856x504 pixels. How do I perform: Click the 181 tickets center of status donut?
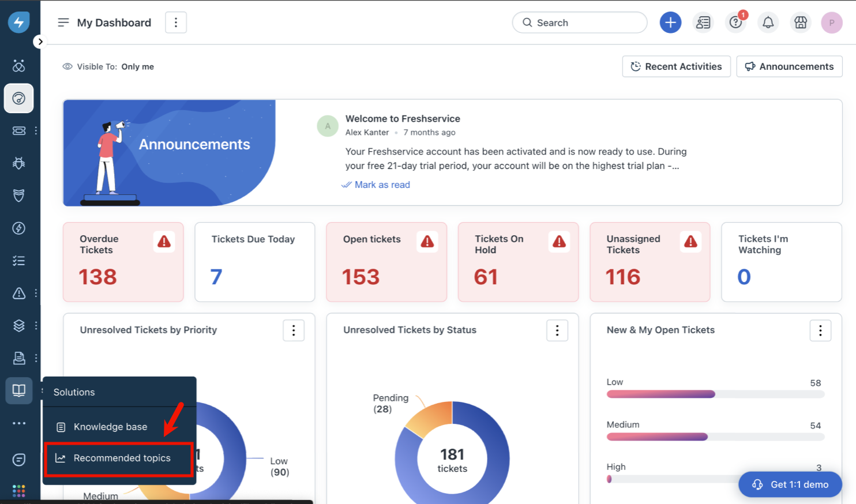pos(452,461)
